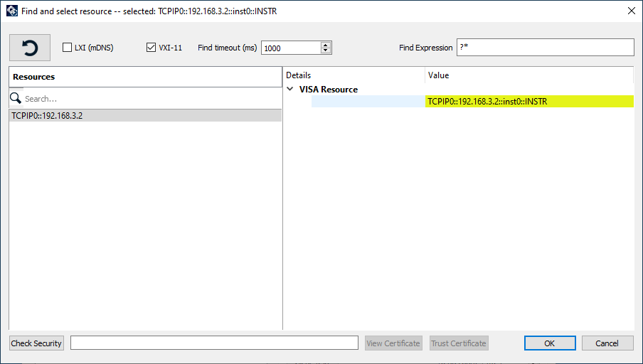Click the Value column header
643x364 pixels.
(529, 75)
